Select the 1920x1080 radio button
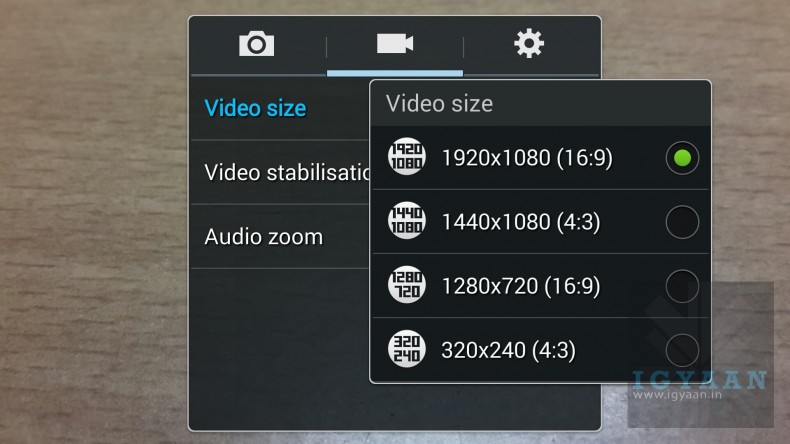Screen dimensions: 790x444 click(x=682, y=158)
